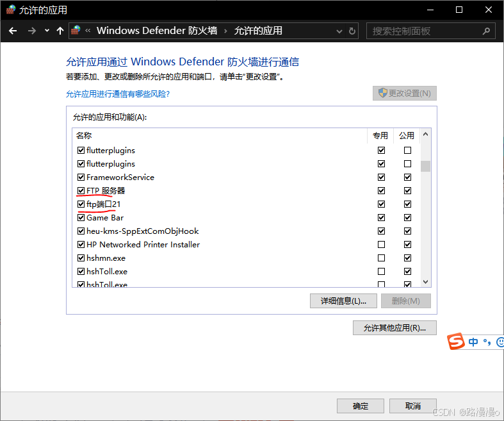Cancel with the 取消 button
Viewport: 504px width, 421px height.
click(x=412, y=406)
